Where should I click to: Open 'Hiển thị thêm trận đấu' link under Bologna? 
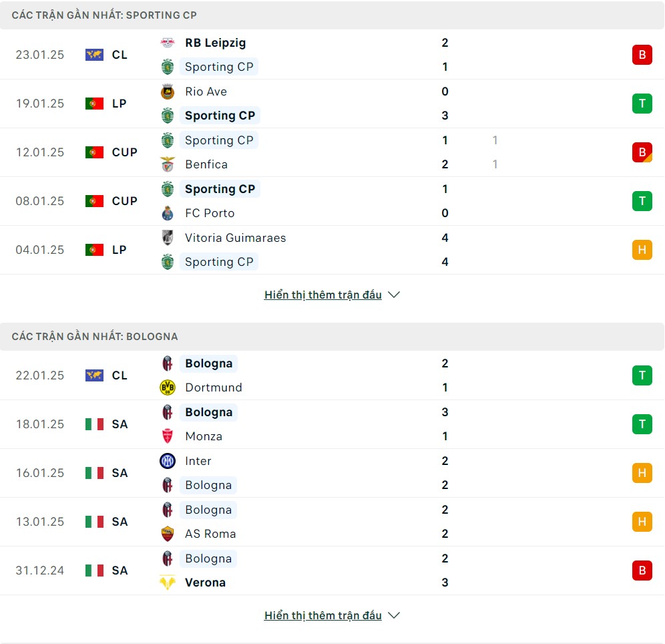(x=322, y=615)
